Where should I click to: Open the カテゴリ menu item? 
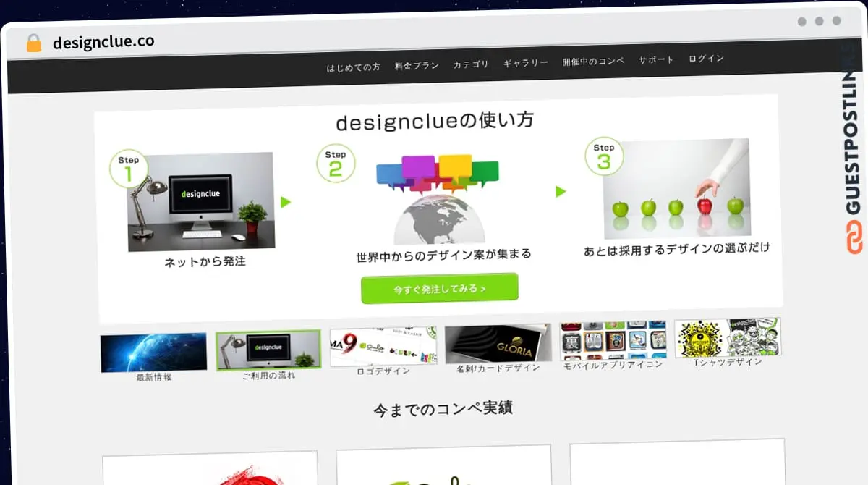pos(472,63)
